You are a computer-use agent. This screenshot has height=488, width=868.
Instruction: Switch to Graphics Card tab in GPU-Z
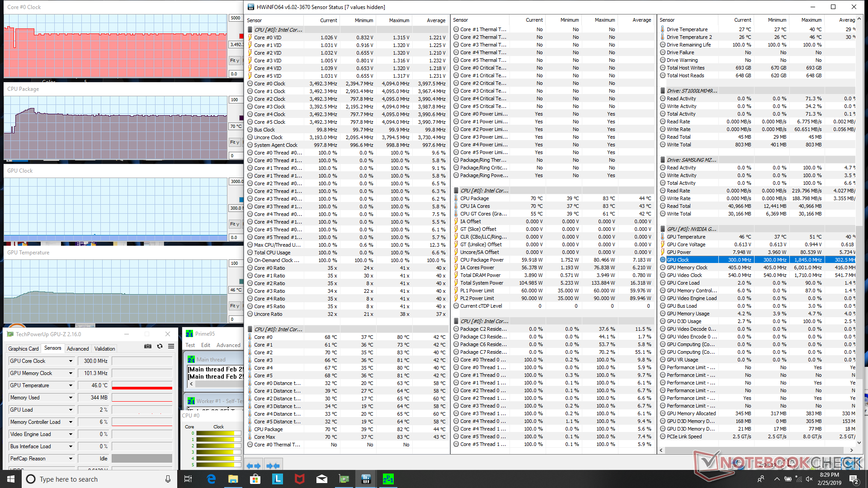(x=24, y=349)
